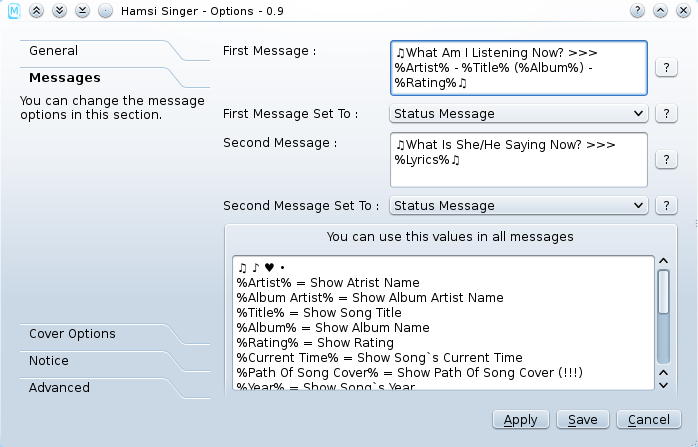
Task: Click the Messages section description text
Action: [112, 108]
